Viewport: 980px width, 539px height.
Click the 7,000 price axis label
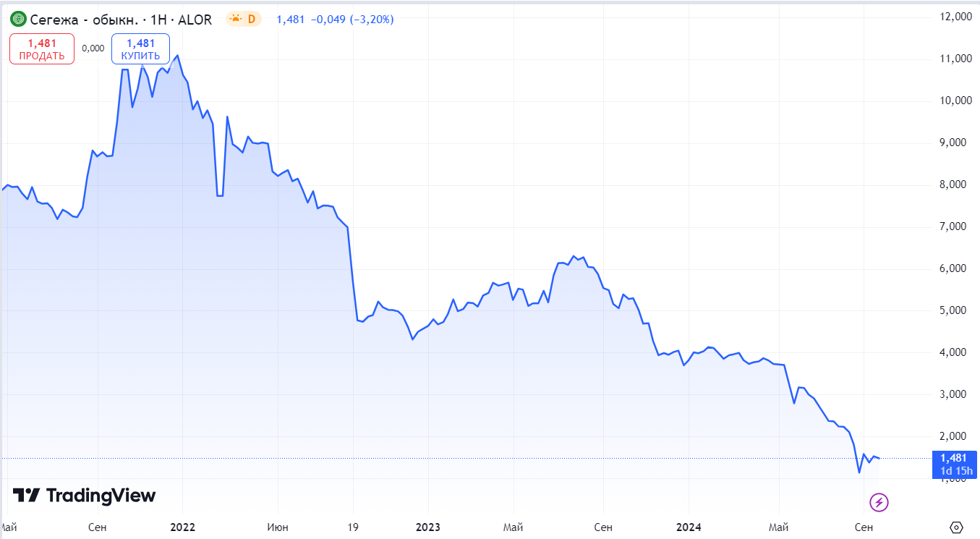pyautogui.click(x=954, y=226)
